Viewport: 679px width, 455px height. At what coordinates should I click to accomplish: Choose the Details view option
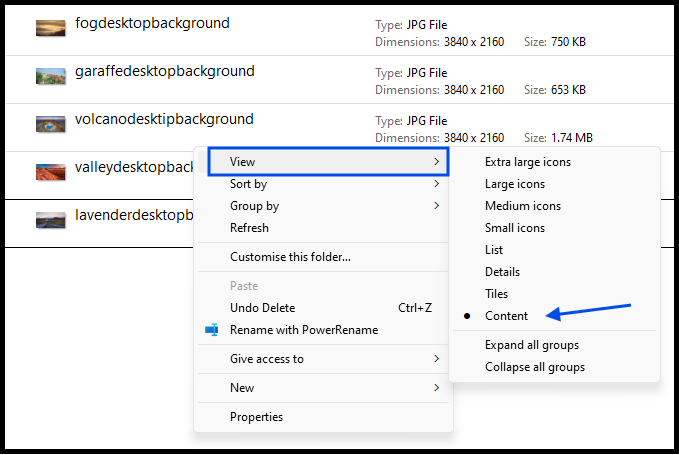[x=502, y=272]
